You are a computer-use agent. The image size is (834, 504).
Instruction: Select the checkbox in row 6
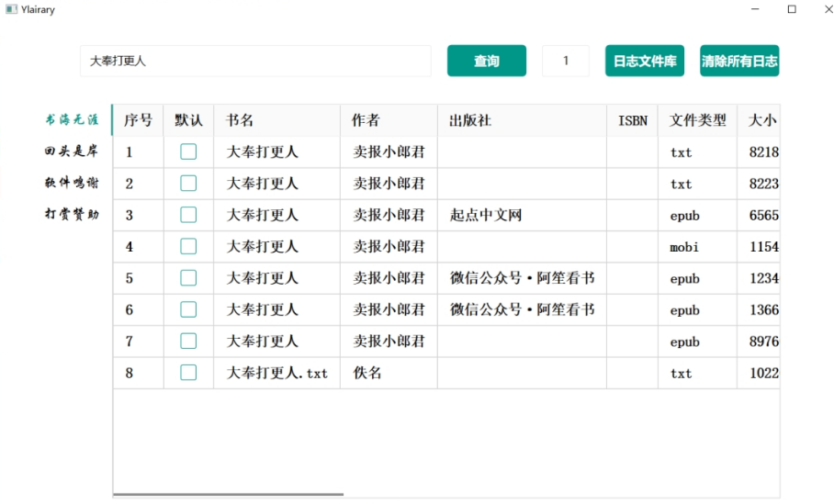(x=188, y=309)
